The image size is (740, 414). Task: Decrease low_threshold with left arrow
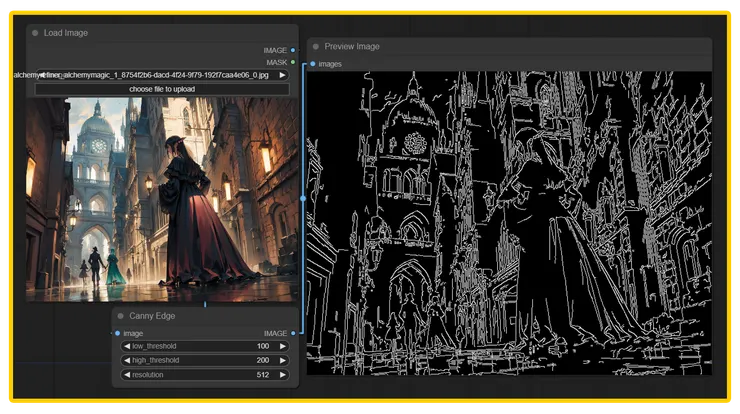126,346
